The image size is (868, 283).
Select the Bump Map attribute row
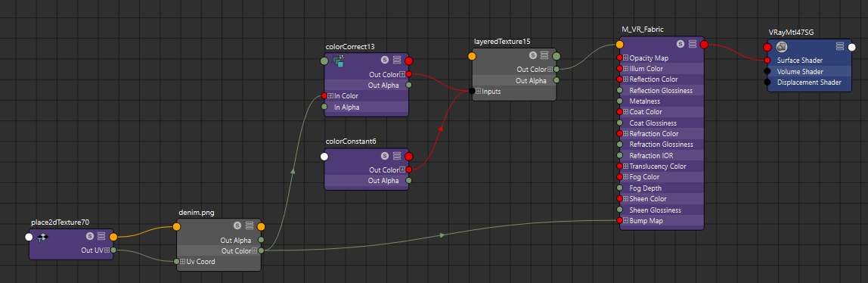662,220
